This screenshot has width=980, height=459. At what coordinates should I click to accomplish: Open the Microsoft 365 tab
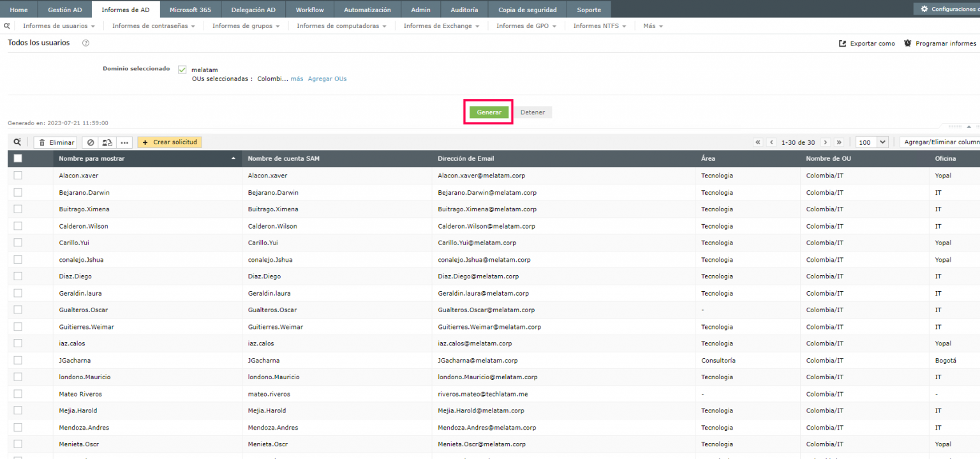[x=190, y=10]
